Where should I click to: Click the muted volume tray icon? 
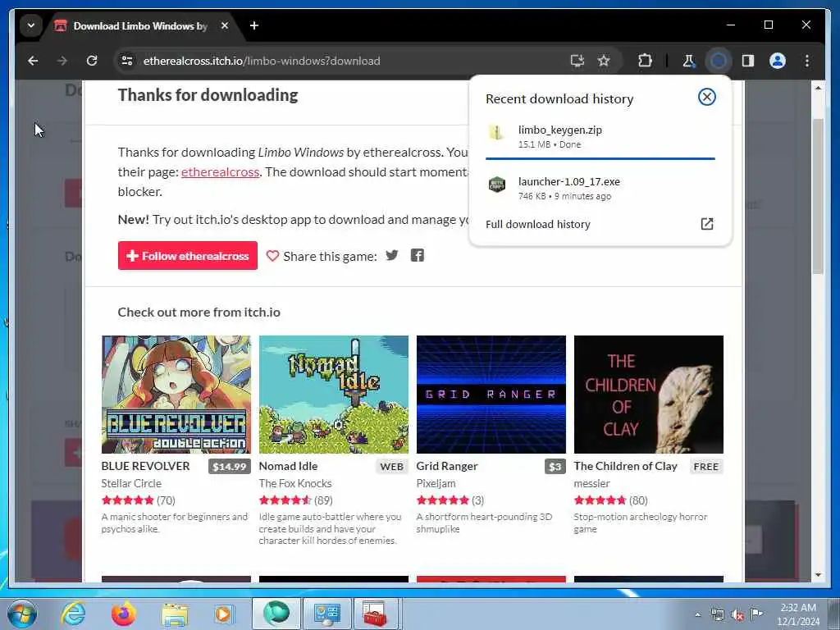tap(737, 615)
